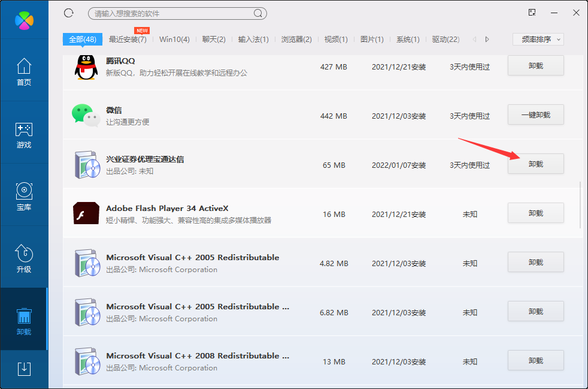Click the 兴业证券优理宝通达信 installer icon
588x389 pixels.
click(x=87, y=165)
